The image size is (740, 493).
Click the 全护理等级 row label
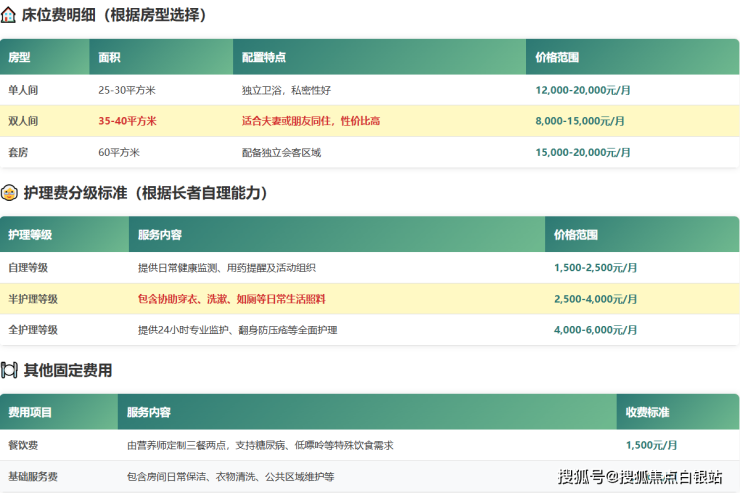(x=33, y=330)
